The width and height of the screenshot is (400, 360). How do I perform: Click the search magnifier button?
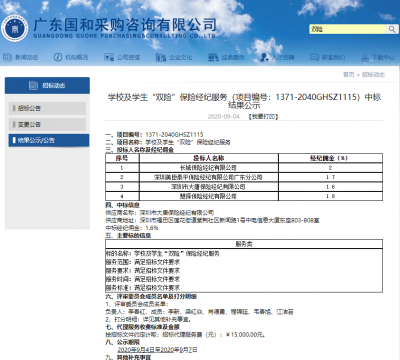[x=392, y=29]
